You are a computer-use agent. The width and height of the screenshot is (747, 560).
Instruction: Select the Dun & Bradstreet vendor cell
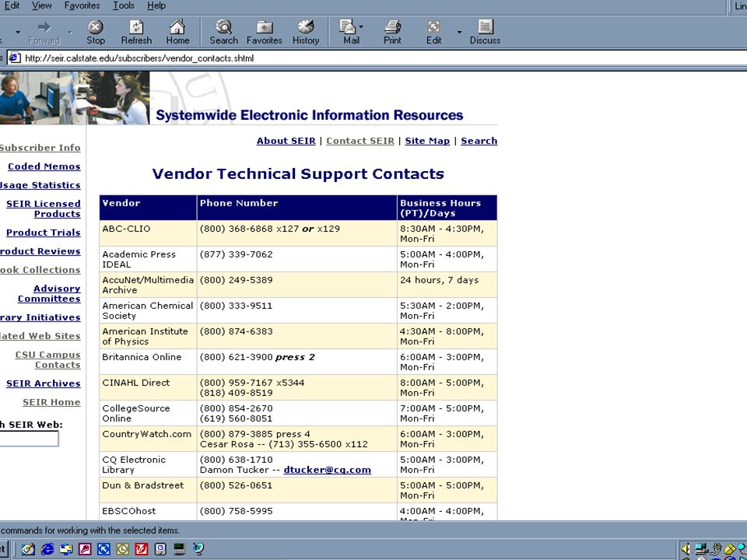pyautogui.click(x=148, y=491)
